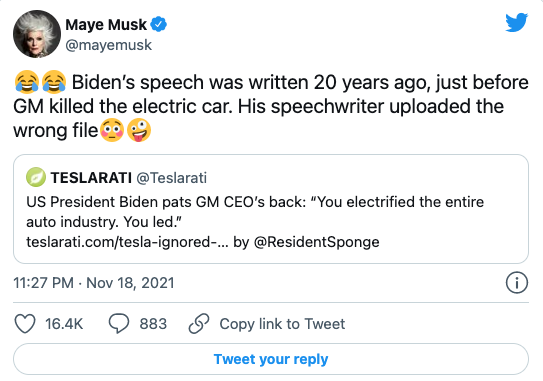Click the 16.4K likes count
The image size is (543, 381).
(64, 324)
